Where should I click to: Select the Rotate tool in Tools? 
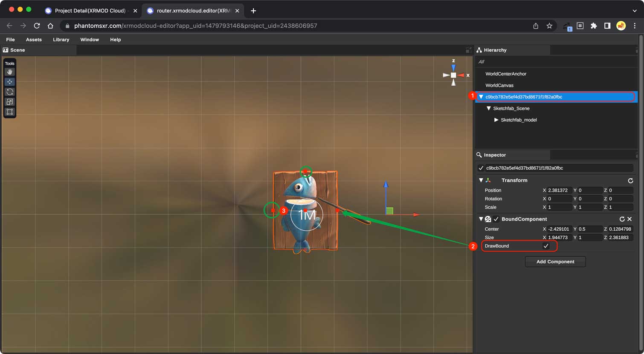[x=10, y=92]
